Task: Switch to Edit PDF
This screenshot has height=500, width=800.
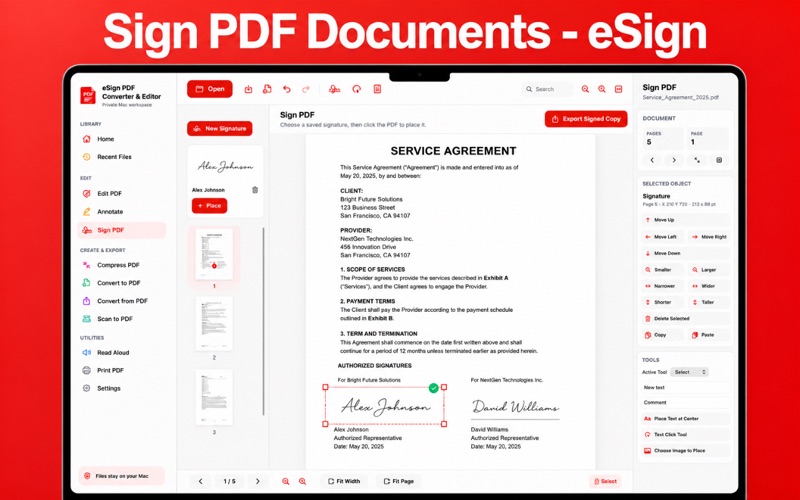Action: [x=121, y=193]
